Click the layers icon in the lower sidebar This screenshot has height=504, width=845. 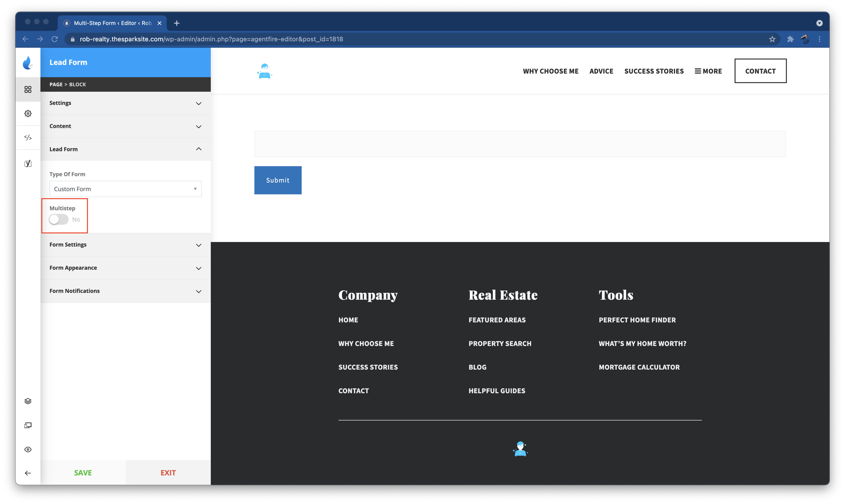(28, 401)
